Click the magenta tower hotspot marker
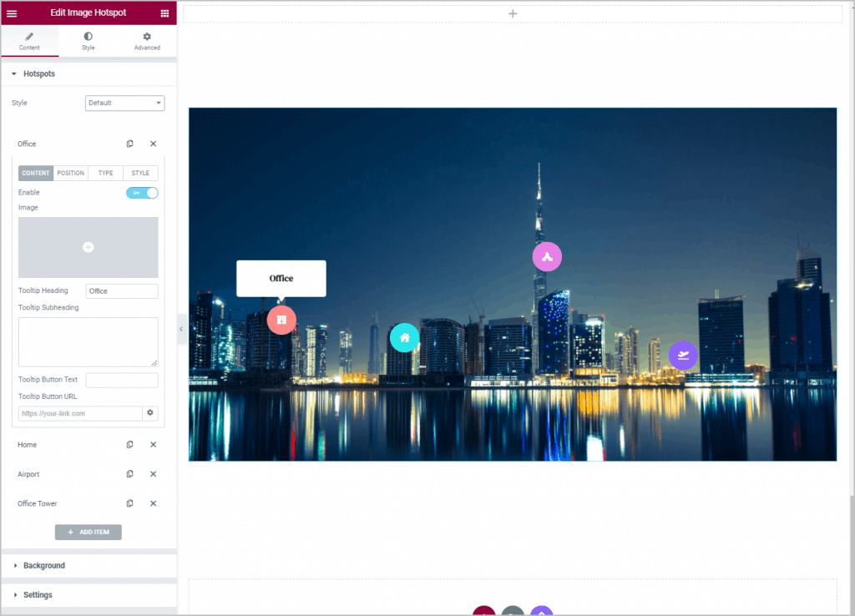Viewport: 855px width, 616px height. point(547,256)
